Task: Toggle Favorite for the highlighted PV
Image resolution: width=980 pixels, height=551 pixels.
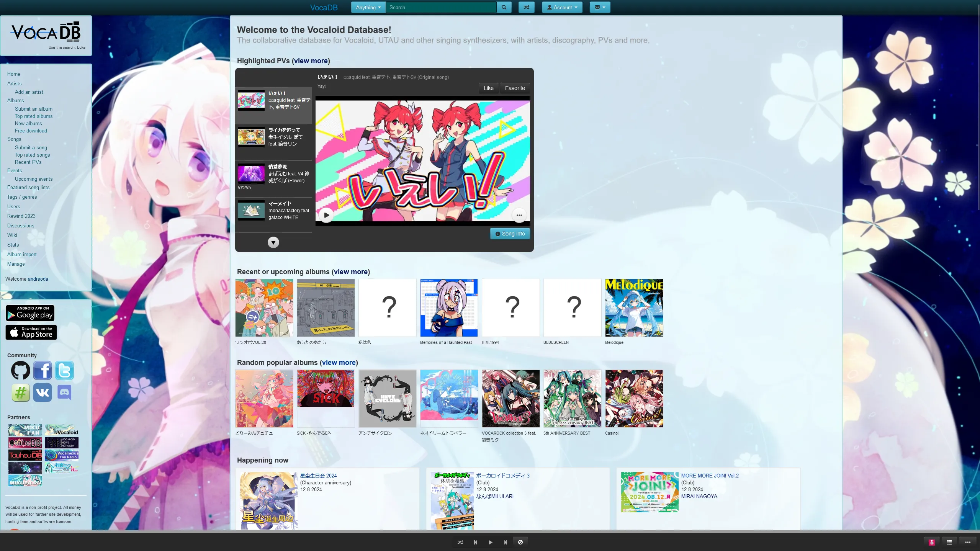Action: (515, 88)
